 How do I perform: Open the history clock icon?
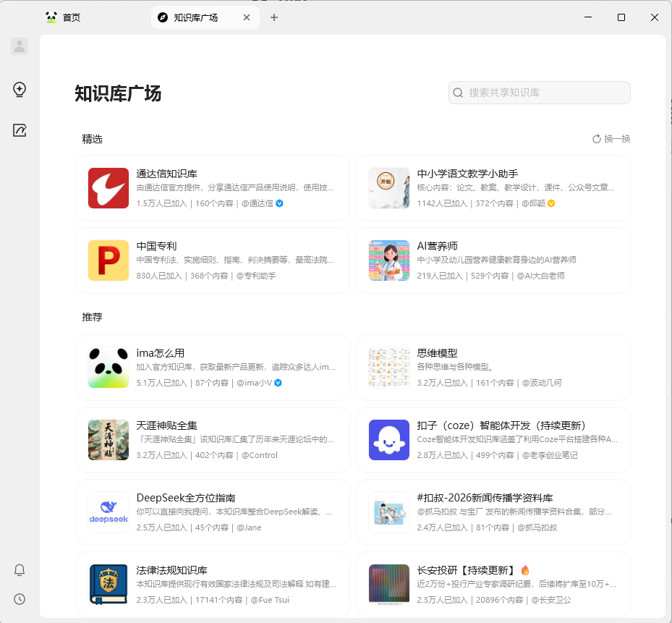(20, 599)
